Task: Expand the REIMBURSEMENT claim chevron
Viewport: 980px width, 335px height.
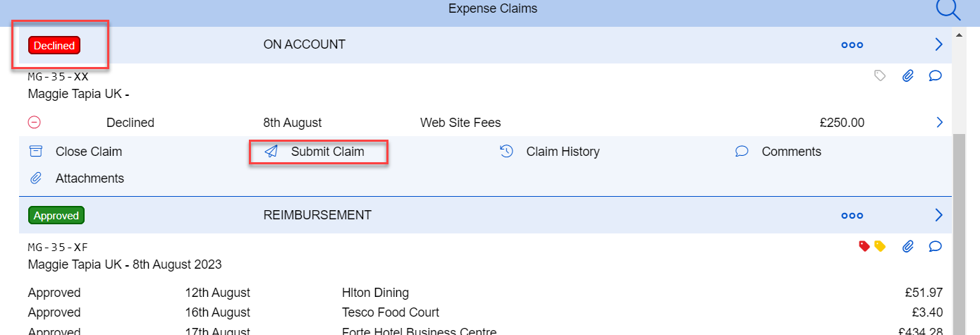Action: (x=938, y=215)
